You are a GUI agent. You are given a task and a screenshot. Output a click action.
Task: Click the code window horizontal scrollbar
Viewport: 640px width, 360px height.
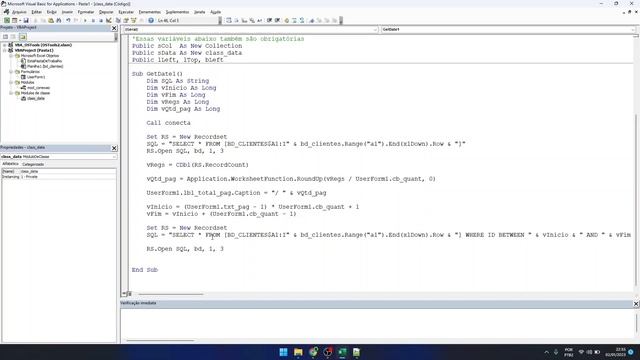pos(171,294)
